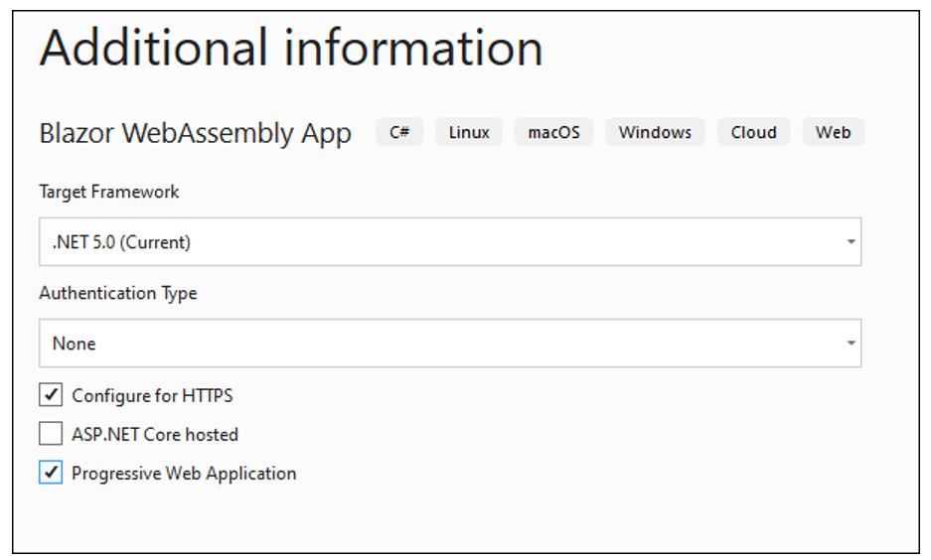Click the Additional information heading

click(x=291, y=48)
